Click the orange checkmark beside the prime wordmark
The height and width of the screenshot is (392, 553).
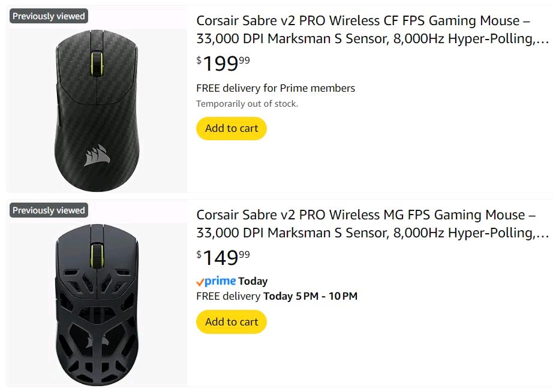pyautogui.click(x=200, y=282)
